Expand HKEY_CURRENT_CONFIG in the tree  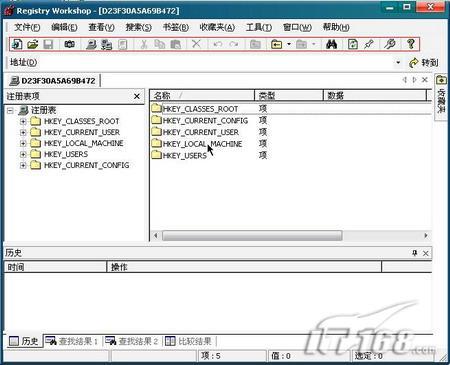23,165
